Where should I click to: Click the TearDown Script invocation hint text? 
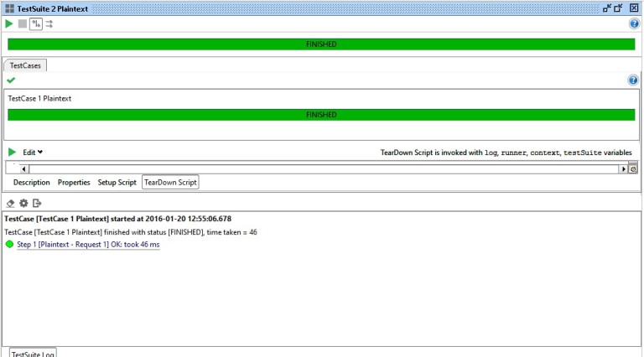tap(506, 153)
